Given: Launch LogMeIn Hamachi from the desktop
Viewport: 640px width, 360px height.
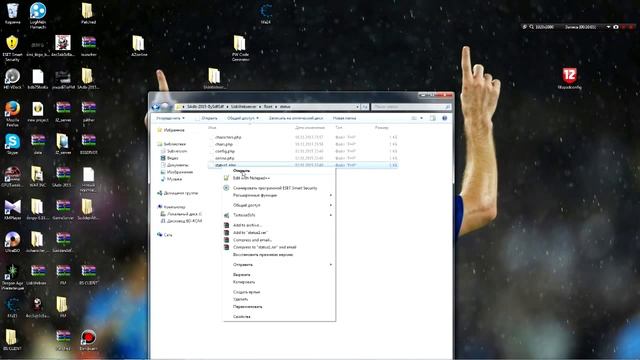Looking at the screenshot, I should 38,16.
